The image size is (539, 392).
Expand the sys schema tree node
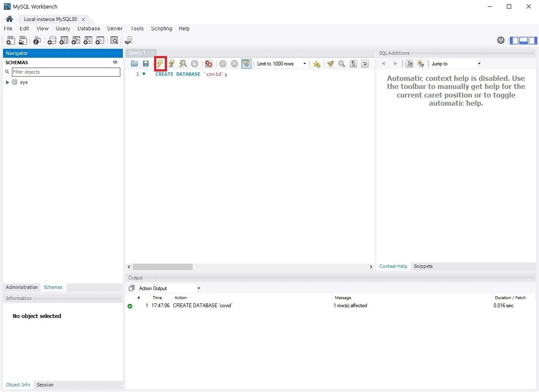pos(7,82)
